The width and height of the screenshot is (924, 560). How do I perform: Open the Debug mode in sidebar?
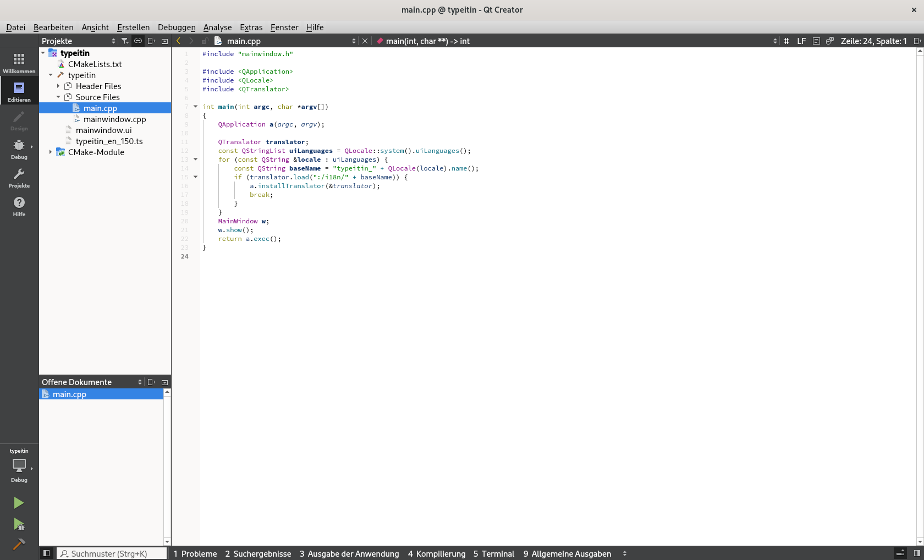(19, 148)
